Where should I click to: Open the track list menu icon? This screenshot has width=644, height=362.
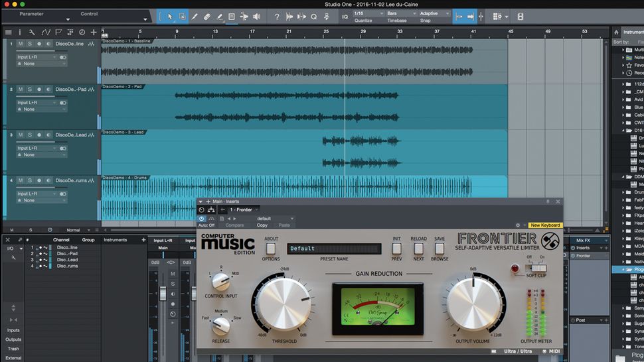(x=8, y=32)
